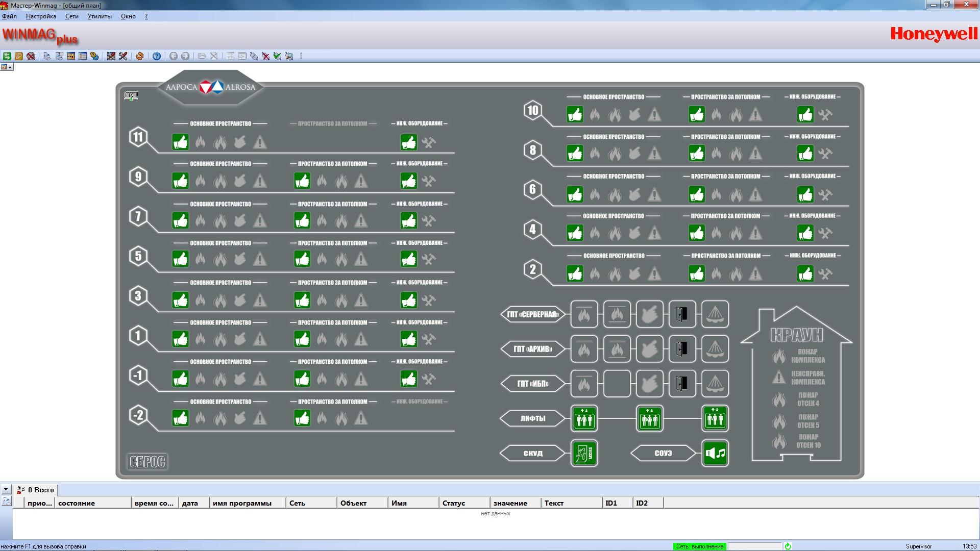Click floor 2 ceiling space thumbs-up indicator
This screenshot has width=980, height=551.
pyautogui.click(x=697, y=274)
